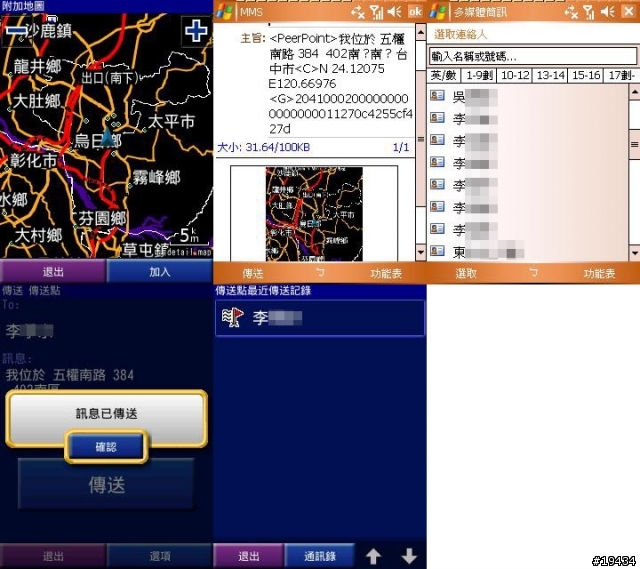640x569 pixels.
Task: Tap the blue position arrow on the map
Action: [107, 137]
